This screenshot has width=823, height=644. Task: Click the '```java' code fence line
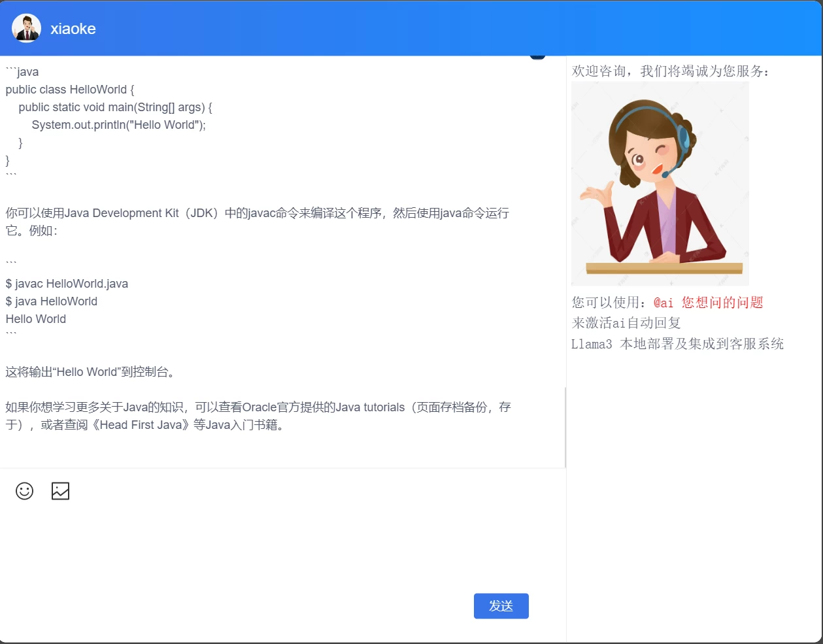coord(22,72)
